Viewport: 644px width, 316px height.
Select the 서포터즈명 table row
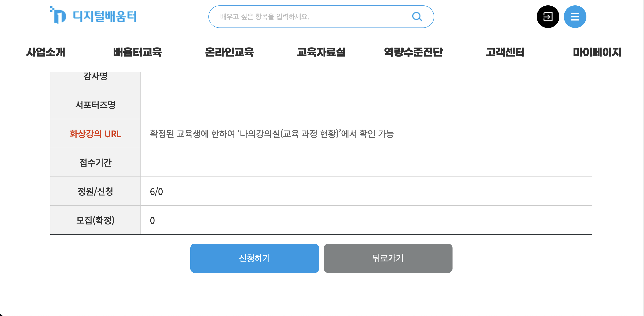[x=95, y=105]
